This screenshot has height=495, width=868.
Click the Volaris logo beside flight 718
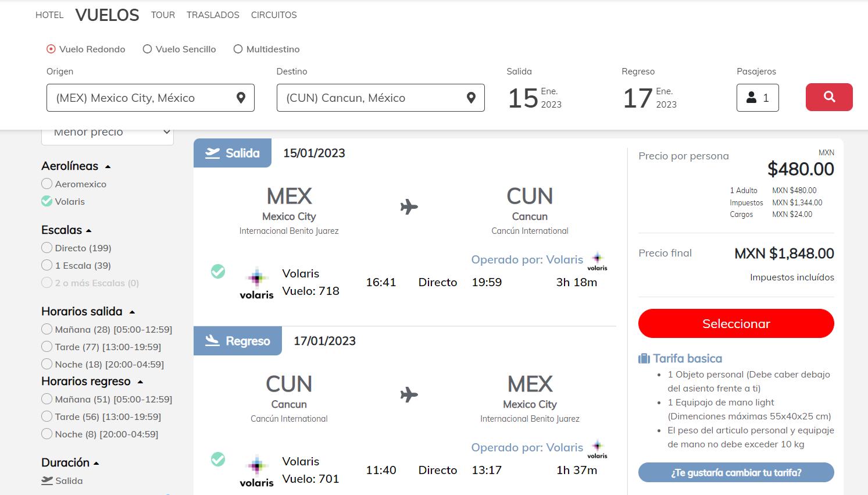(256, 283)
